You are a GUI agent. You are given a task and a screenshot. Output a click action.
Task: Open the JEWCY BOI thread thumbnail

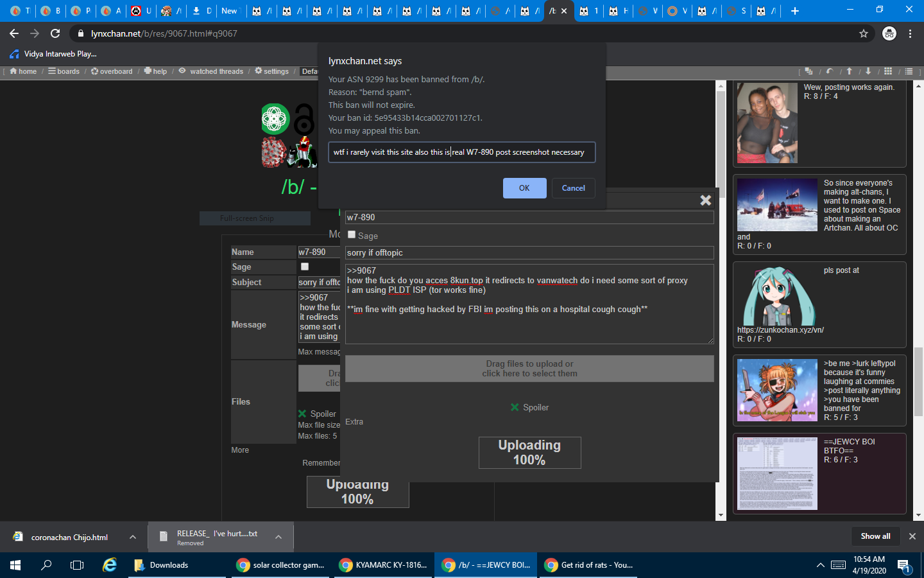pos(777,473)
